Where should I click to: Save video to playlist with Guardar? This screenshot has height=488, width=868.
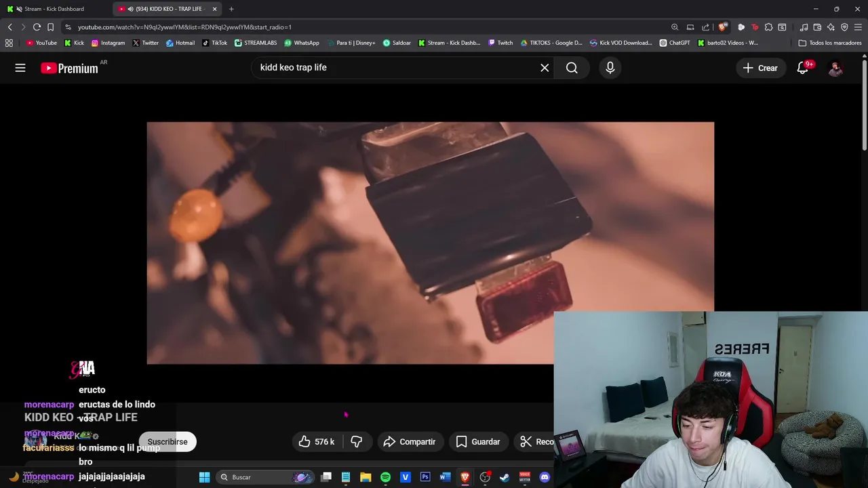coord(478,442)
